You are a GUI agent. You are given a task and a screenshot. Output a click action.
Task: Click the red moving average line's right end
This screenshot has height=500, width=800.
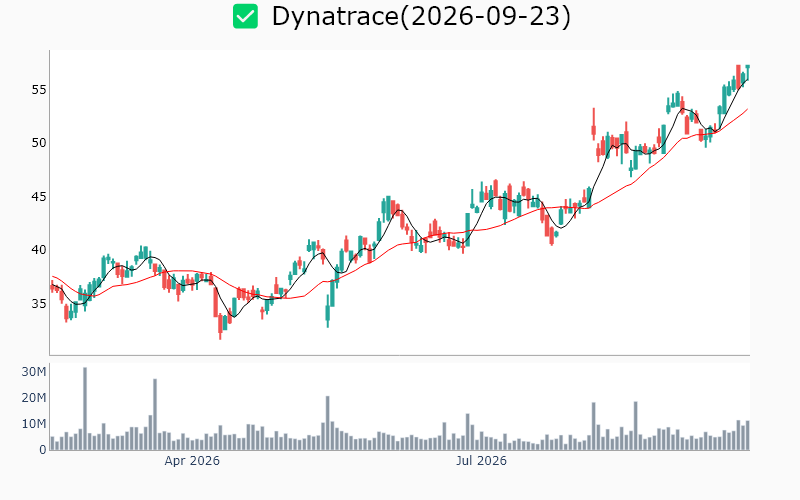[747, 109]
